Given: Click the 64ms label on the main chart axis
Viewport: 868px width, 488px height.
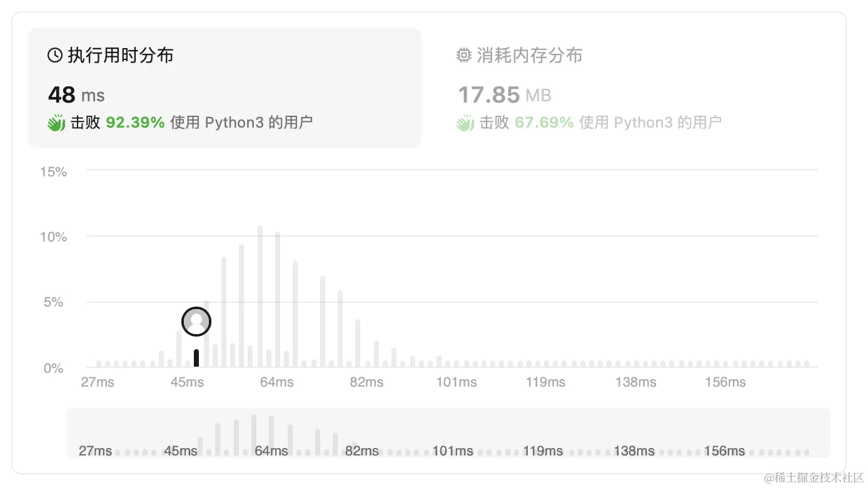Looking at the screenshot, I should click(x=277, y=382).
